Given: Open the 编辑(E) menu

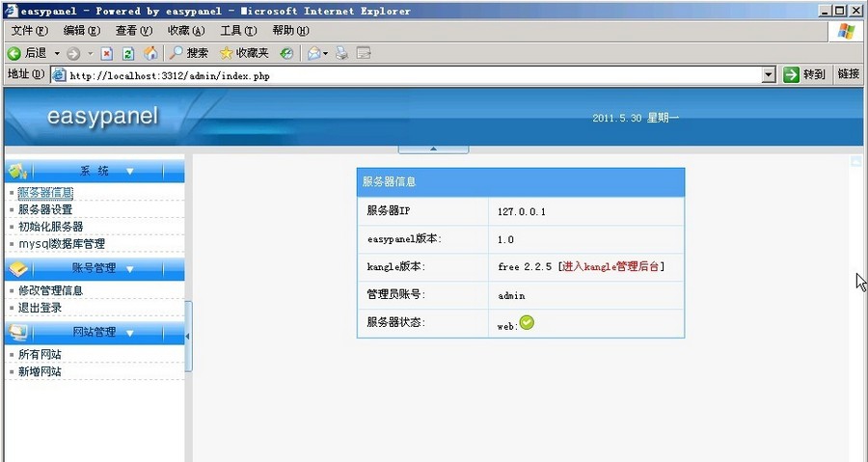Looking at the screenshot, I should tap(82, 31).
